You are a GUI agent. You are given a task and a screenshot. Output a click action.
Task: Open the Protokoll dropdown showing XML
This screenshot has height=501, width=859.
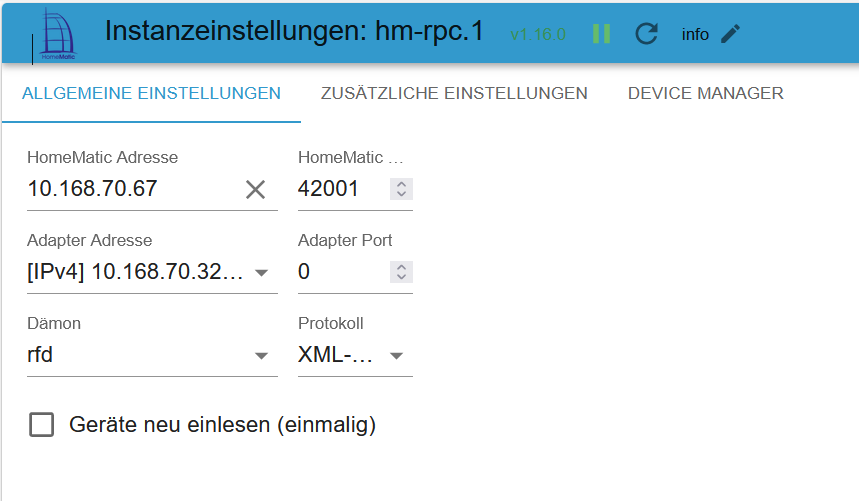click(355, 355)
